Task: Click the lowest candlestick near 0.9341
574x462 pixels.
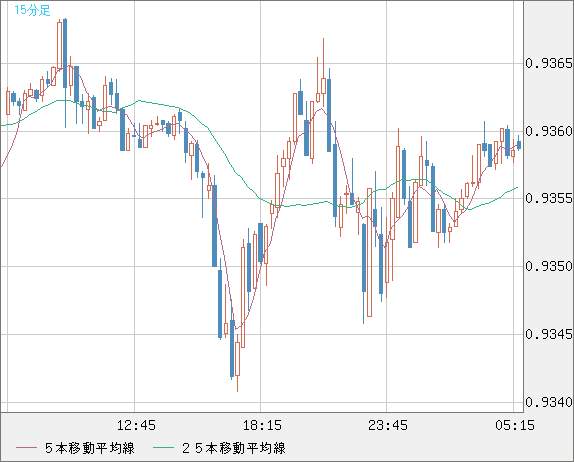Action: point(238,359)
